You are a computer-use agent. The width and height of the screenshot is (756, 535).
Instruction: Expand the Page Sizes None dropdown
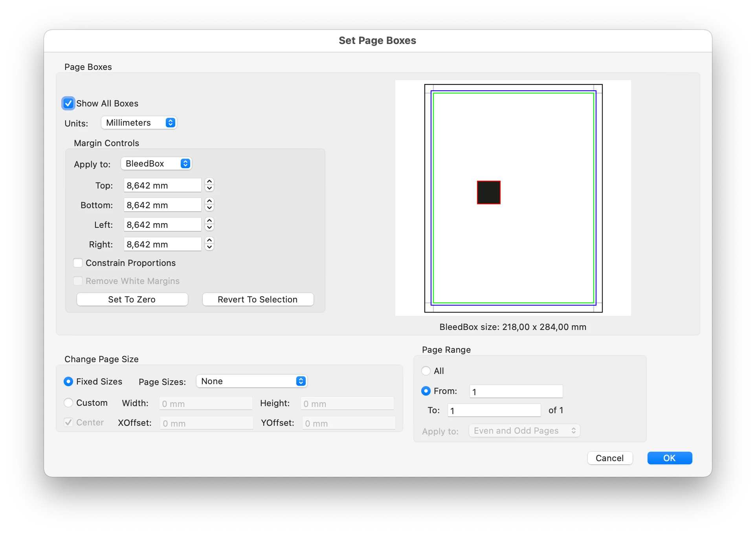click(251, 381)
